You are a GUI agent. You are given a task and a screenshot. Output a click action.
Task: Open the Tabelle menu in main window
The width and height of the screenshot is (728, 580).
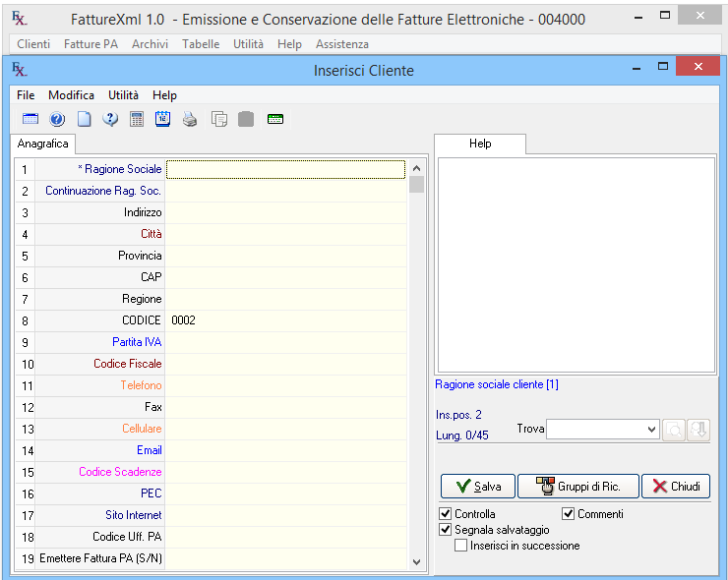coord(201,44)
